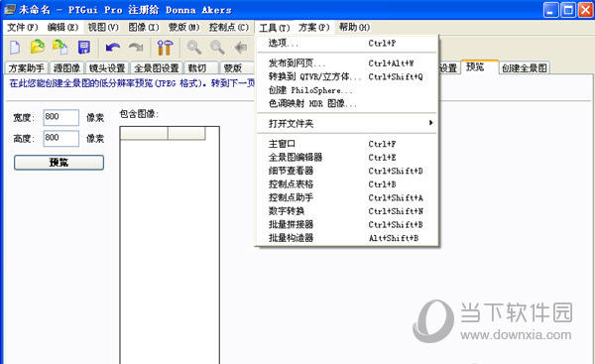Close the PTGui window
The width and height of the screenshot is (595, 364).
tap(585, 10)
